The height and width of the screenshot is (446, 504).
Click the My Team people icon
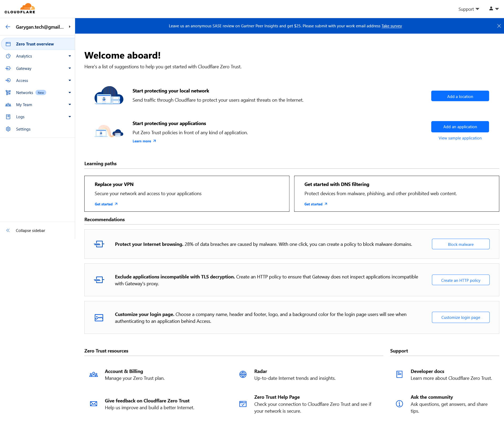tap(8, 105)
